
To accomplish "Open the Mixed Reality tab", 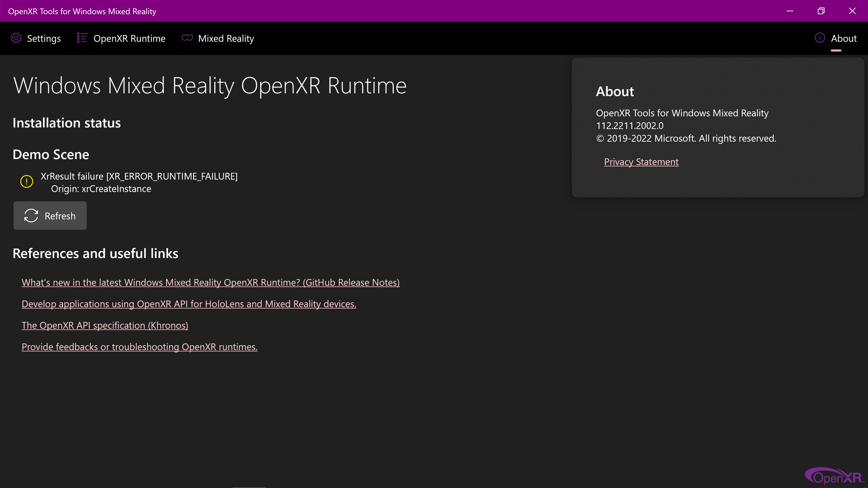I will (218, 38).
